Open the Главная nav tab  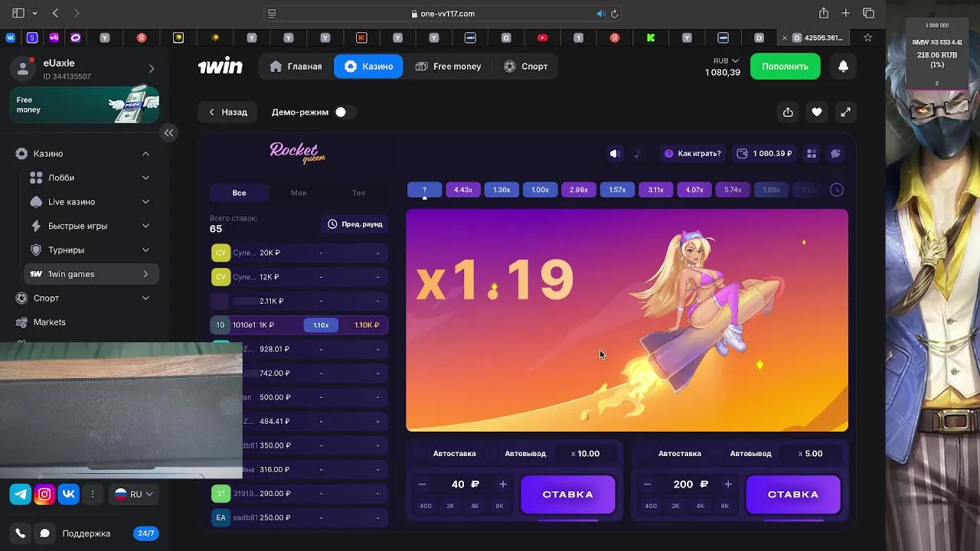[296, 67]
